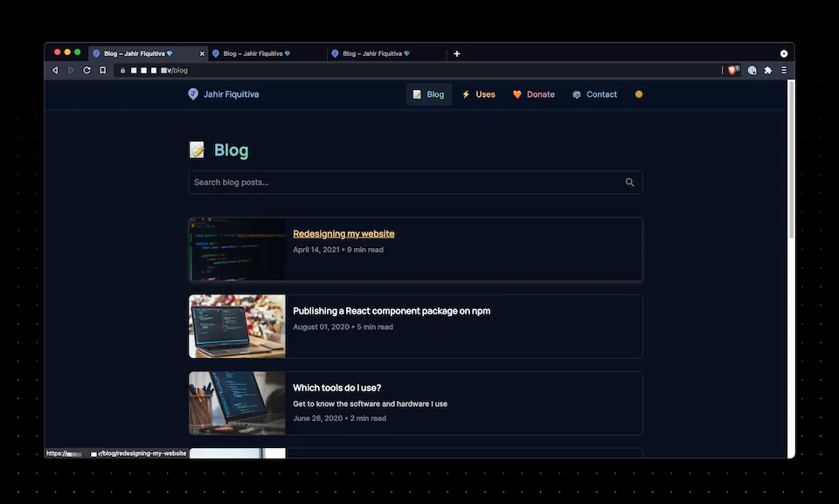Image resolution: width=839 pixels, height=504 pixels.
Task: Click the magnifier icon in blog search
Action: [x=629, y=183]
